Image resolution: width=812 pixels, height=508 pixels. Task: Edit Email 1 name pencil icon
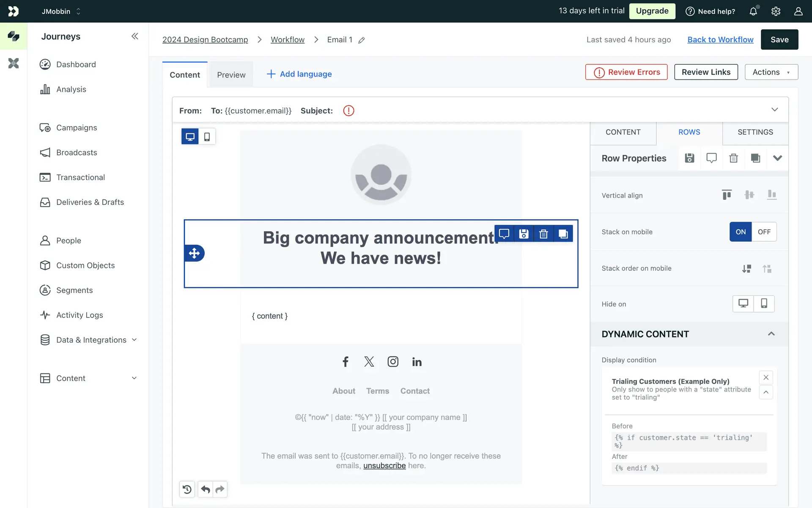362,40
